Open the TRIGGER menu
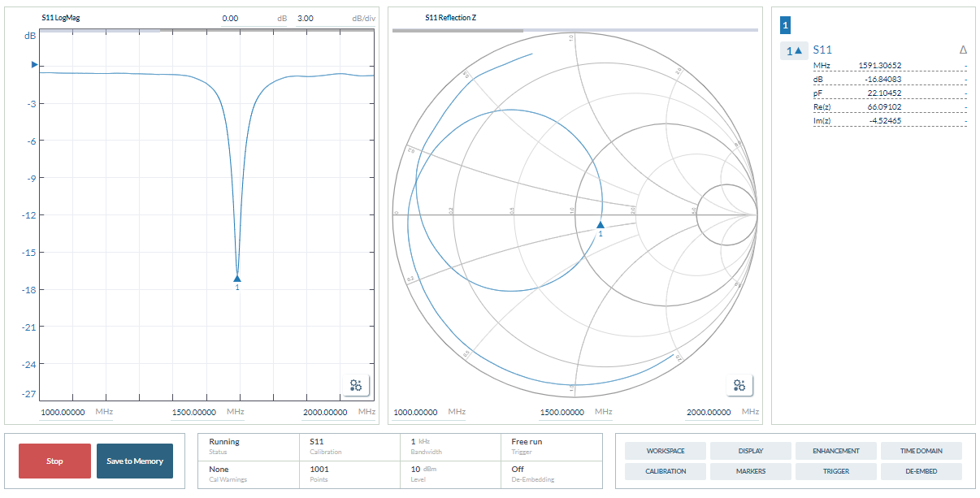The height and width of the screenshot is (498, 980). (836, 471)
